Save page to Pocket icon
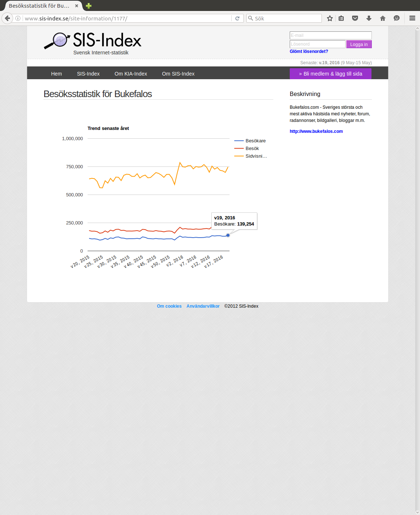The image size is (420, 515). pyautogui.click(x=355, y=18)
